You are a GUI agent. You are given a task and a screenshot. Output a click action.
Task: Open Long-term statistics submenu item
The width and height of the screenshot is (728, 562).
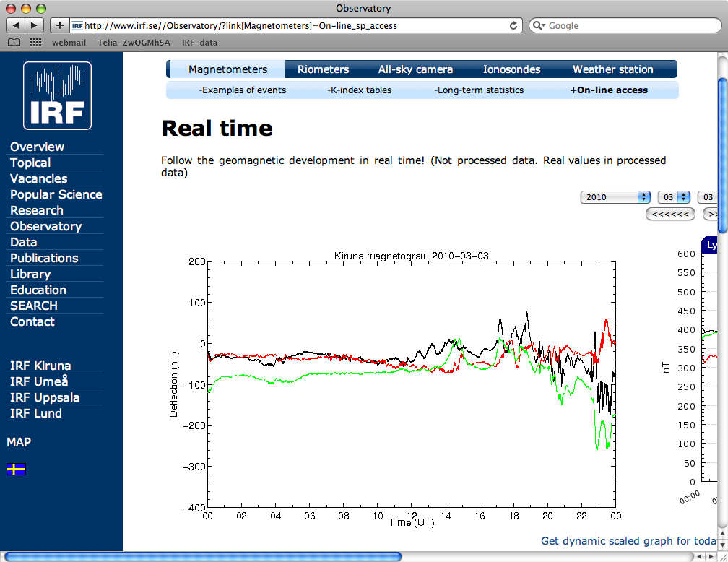click(479, 90)
